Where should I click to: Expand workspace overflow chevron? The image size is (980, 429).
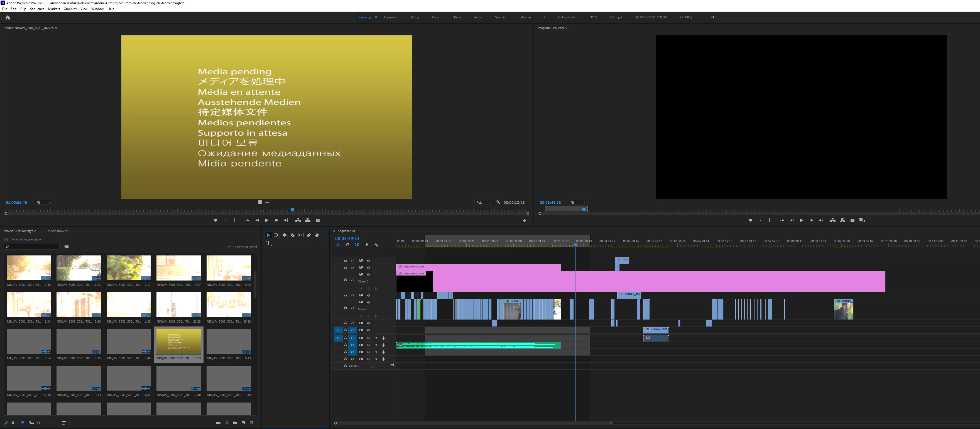tap(712, 17)
